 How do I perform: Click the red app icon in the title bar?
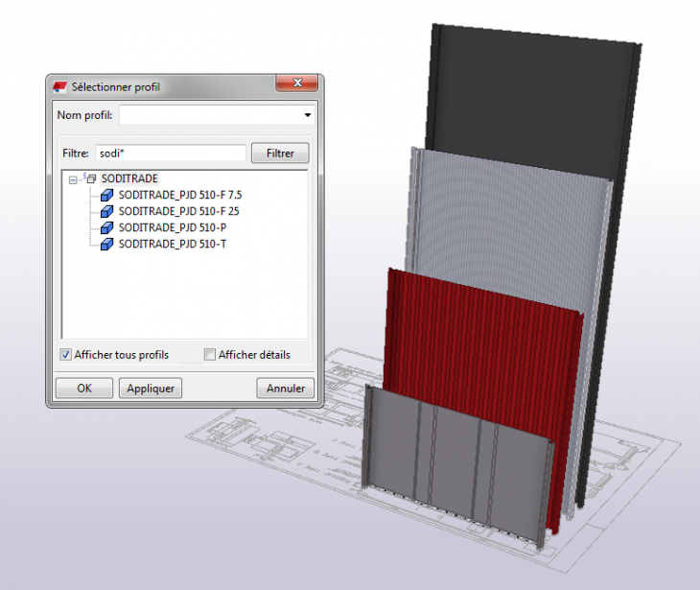59,86
